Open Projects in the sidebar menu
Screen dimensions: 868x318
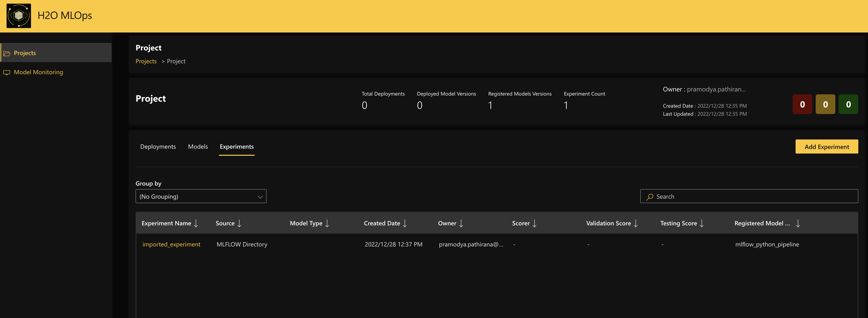coord(56,53)
